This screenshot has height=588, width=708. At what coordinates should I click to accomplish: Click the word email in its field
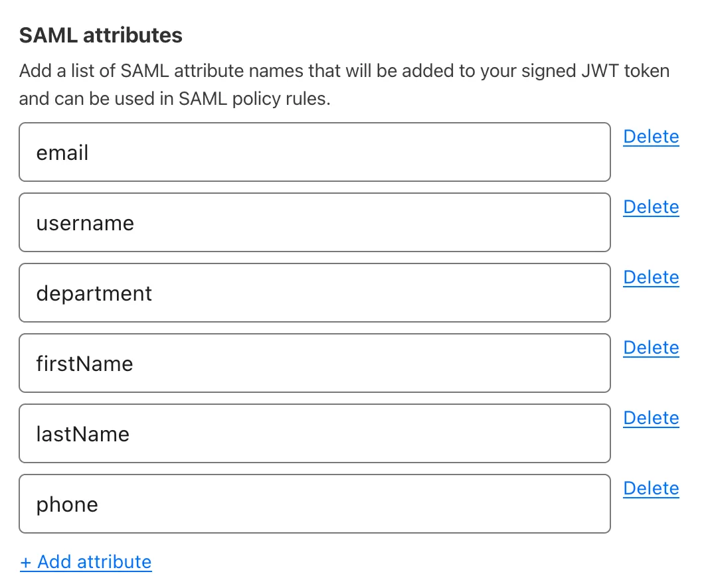[x=62, y=153]
